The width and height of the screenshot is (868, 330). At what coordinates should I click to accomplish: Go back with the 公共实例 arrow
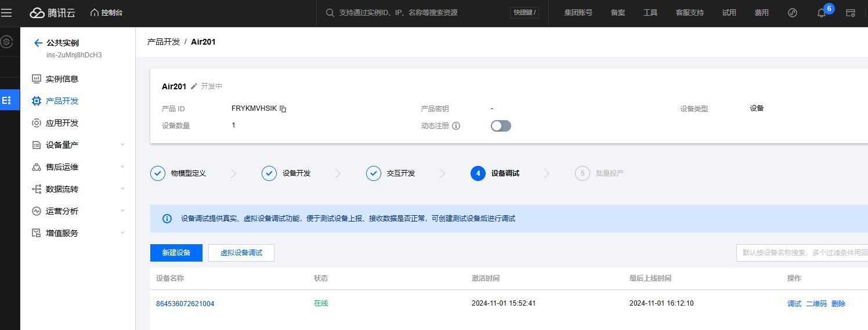38,43
